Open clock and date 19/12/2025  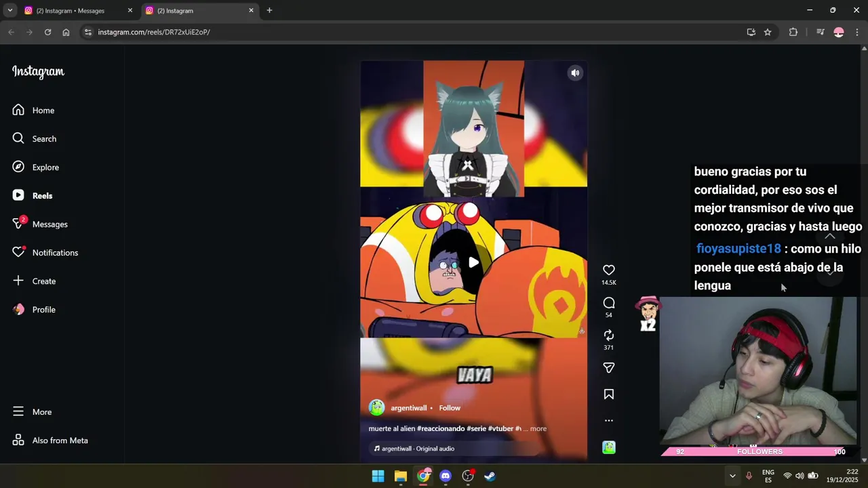[842, 476]
